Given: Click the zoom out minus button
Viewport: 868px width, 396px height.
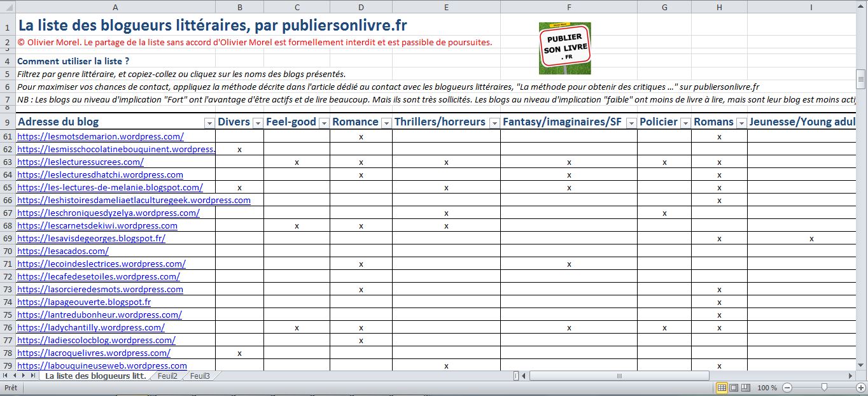Looking at the screenshot, I should coord(787,388).
